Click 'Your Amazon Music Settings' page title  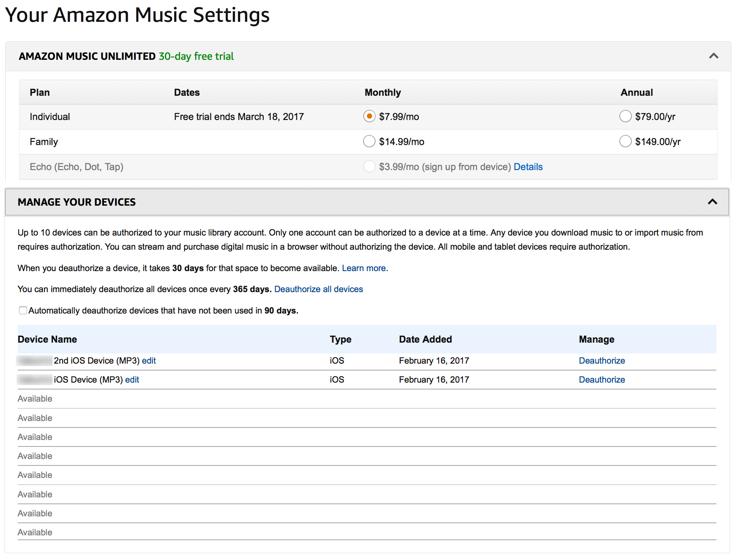coord(137,15)
